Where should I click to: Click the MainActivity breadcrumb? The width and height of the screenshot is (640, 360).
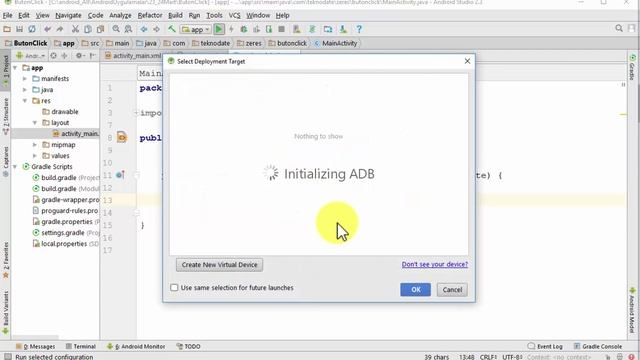pos(335,43)
